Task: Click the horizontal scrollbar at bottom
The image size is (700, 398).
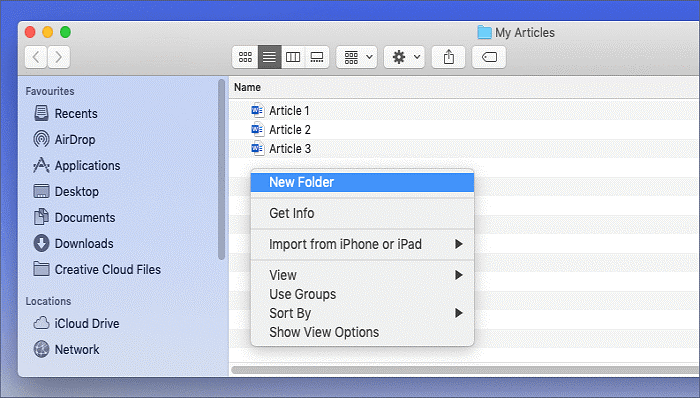Action: [465, 370]
